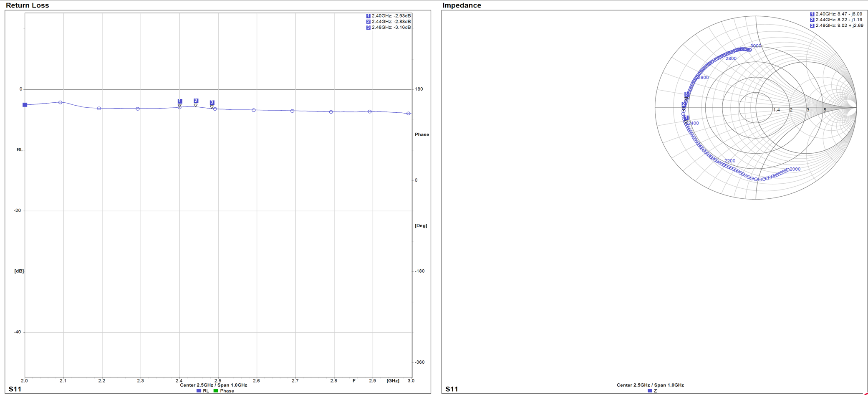Click the Impedance panel title

tap(462, 5)
